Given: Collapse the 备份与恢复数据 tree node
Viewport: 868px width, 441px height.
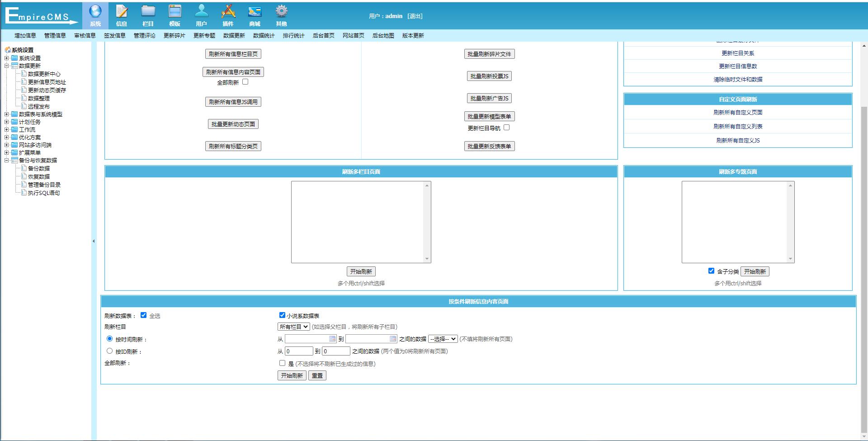Looking at the screenshot, I should pos(7,161).
